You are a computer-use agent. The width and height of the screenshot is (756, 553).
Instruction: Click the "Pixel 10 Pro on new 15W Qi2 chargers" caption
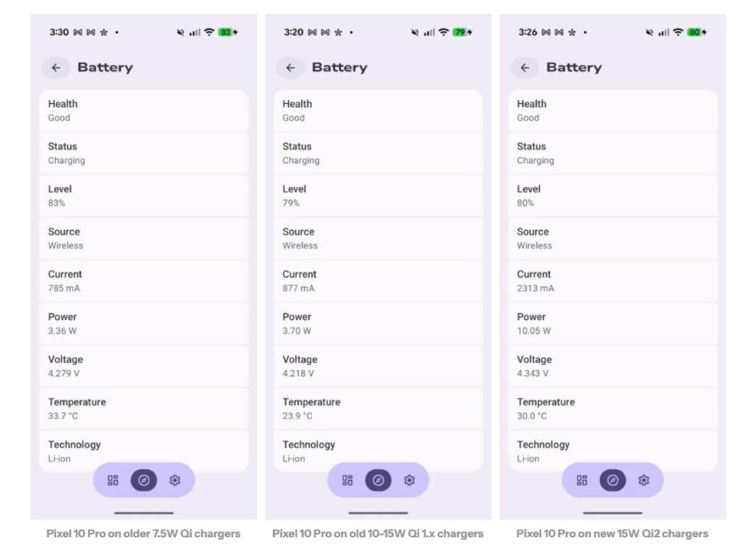point(612,533)
